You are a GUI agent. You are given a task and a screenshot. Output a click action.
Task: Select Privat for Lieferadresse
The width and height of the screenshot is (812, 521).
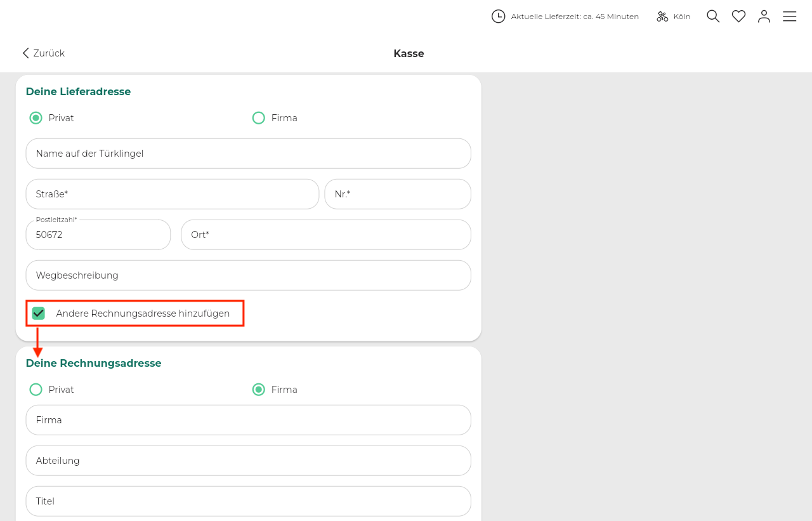(36, 118)
